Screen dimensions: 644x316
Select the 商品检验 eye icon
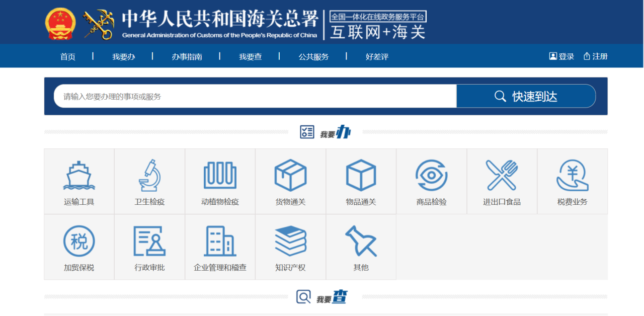click(431, 176)
